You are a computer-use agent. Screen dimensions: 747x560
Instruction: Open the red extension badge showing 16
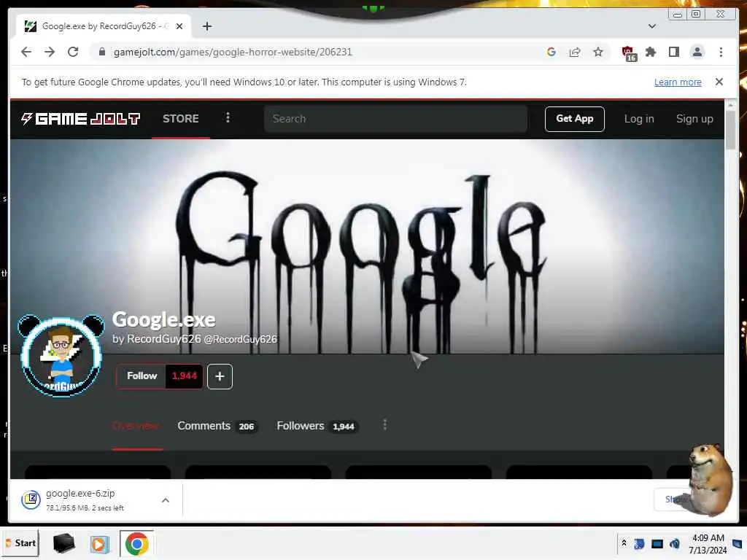[x=629, y=53]
